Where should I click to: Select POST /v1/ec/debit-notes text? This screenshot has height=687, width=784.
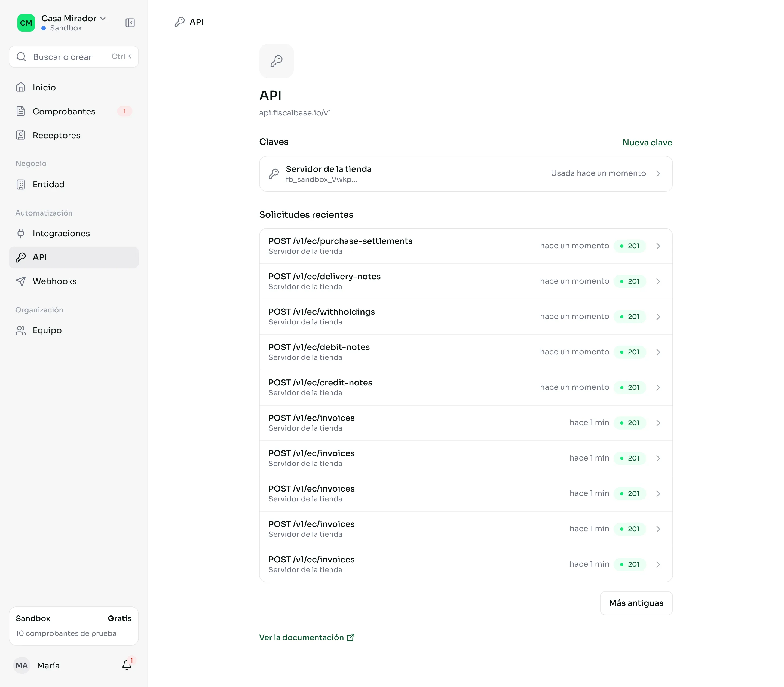click(319, 347)
